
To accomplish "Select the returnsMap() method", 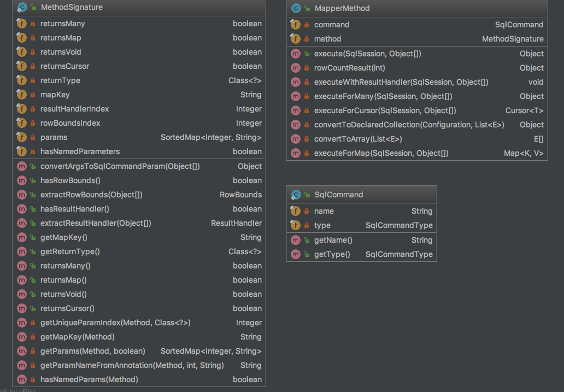I will pos(139,280).
